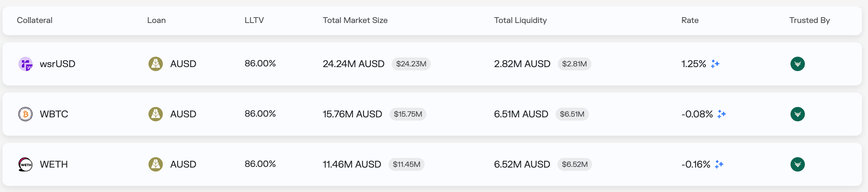Viewport: 868px width, 192px height.
Task: Click the $24.23M market size badge
Action: (x=411, y=64)
